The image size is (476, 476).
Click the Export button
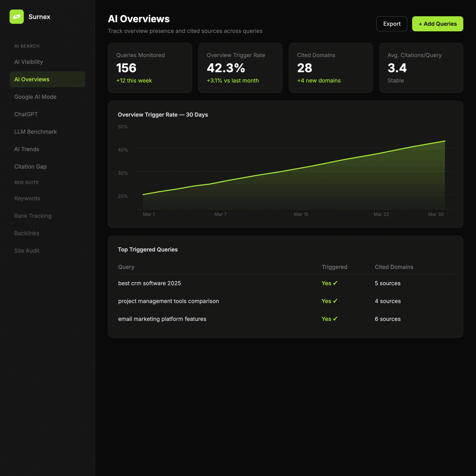click(x=392, y=24)
